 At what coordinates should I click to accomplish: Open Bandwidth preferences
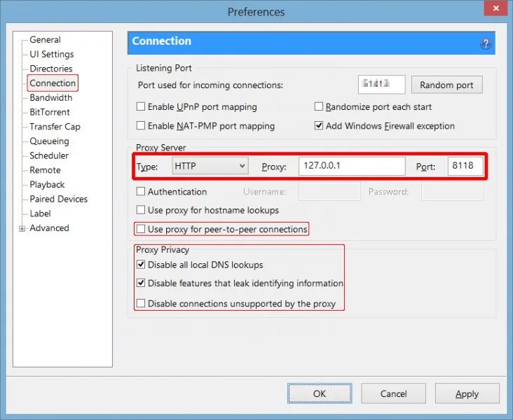(51, 97)
